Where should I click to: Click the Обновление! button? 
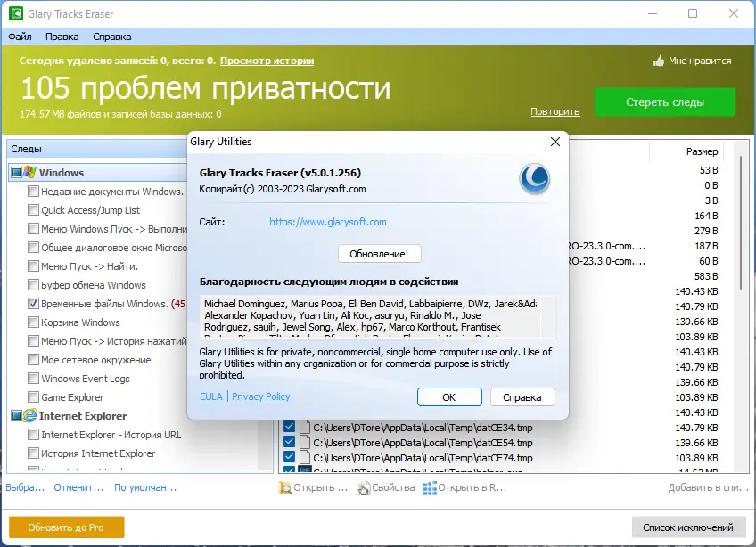click(x=380, y=254)
